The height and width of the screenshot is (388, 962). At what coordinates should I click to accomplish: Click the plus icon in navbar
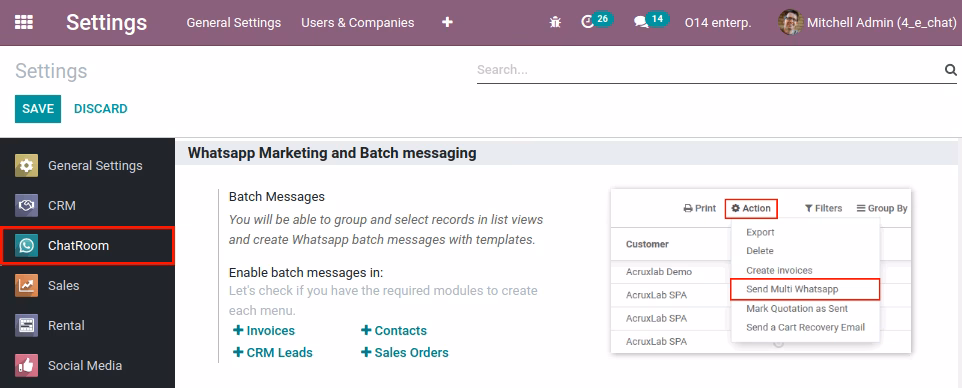(x=447, y=23)
